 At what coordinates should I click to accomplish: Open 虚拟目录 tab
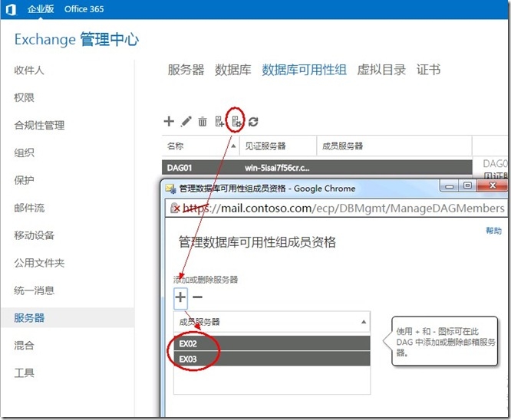(x=381, y=70)
